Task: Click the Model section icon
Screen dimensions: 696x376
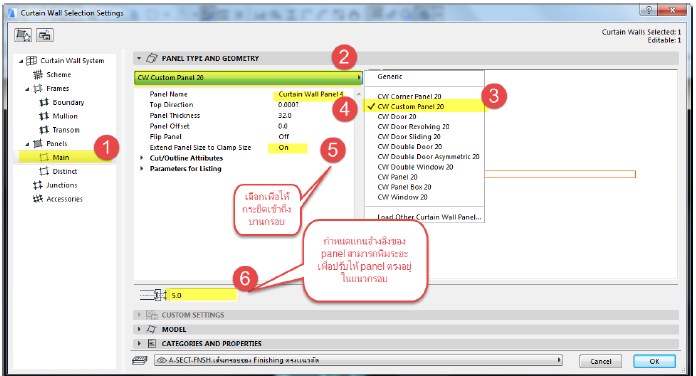Action: [151, 329]
